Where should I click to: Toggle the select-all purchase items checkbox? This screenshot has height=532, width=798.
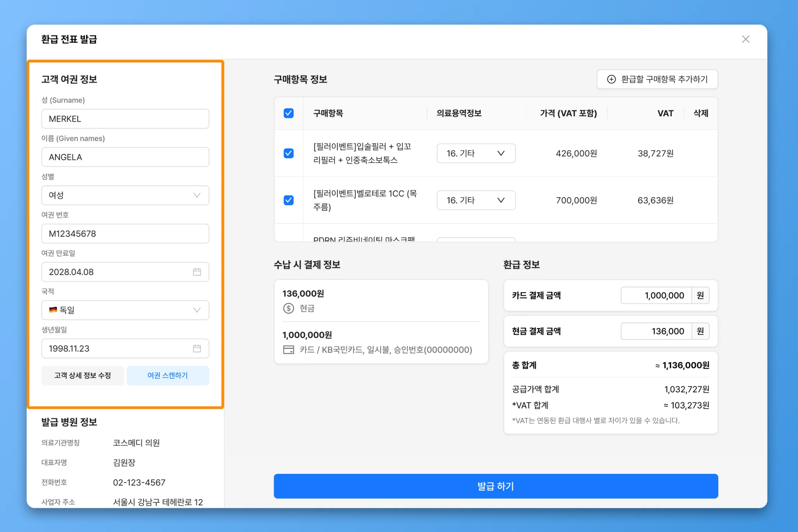[x=289, y=113]
